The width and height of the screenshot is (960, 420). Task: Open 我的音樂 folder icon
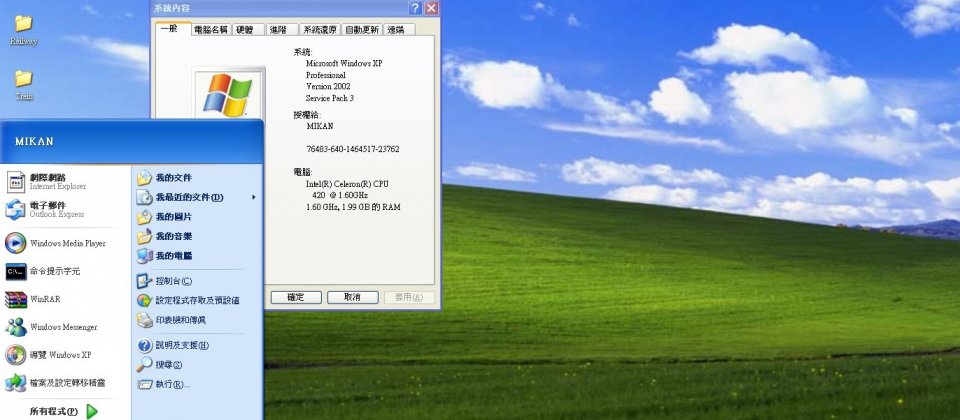(x=144, y=236)
